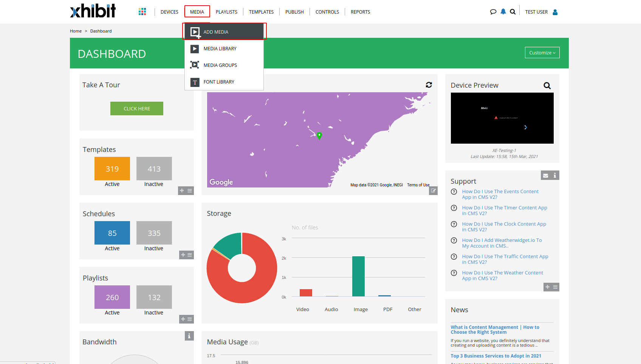Refresh the map widget
The image size is (641, 364).
pyautogui.click(x=429, y=85)
